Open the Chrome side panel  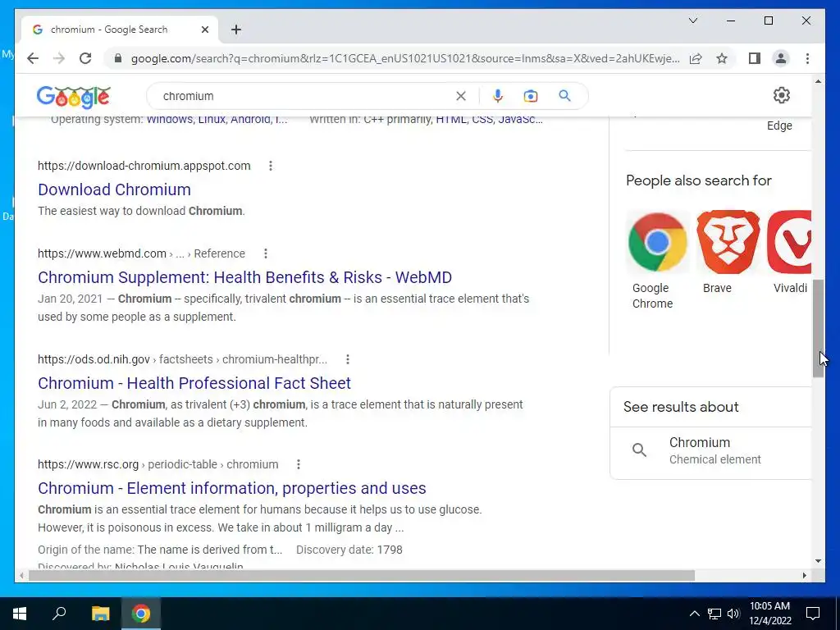[755, 58]
